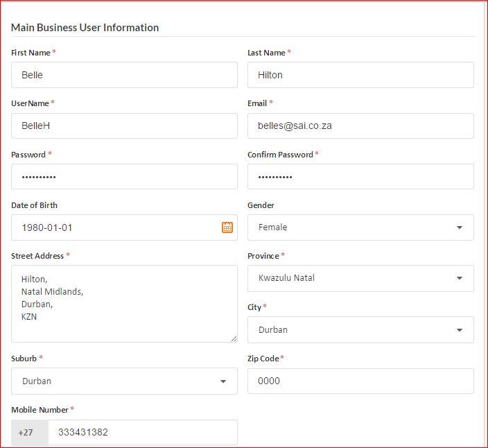This screenshot has height=448, width=488.
Task: Click the Gender label text
Action: [x=261, y=205]
